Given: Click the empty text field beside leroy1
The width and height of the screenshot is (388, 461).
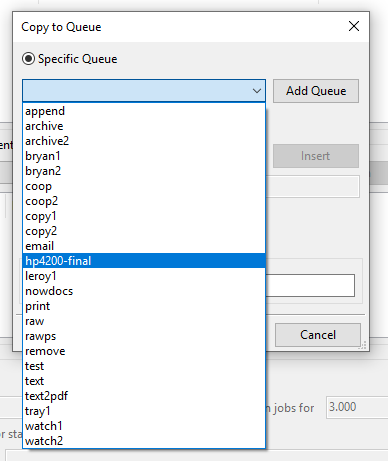Looking at the screenshot, I should pos(310,285).
